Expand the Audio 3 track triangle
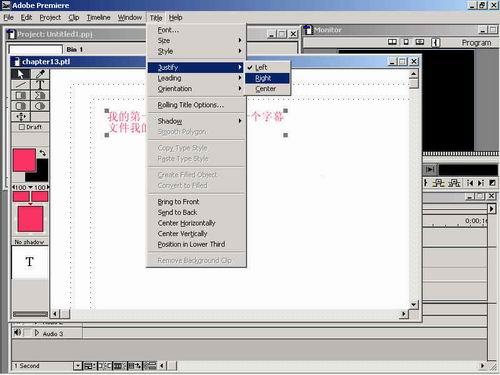 37,333
